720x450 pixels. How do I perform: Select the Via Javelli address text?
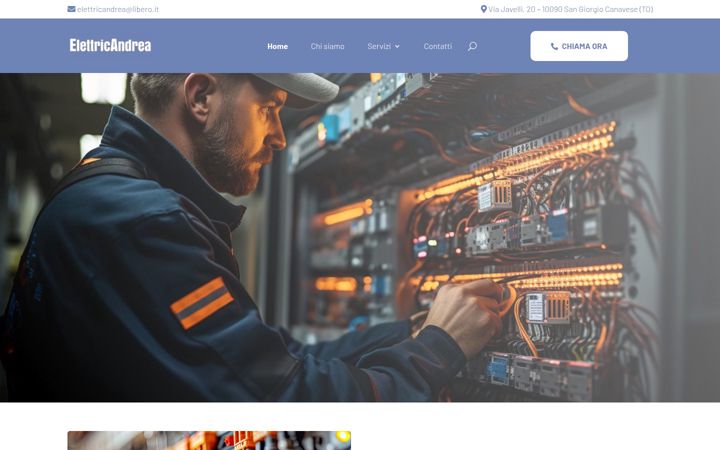coord(570,9)
